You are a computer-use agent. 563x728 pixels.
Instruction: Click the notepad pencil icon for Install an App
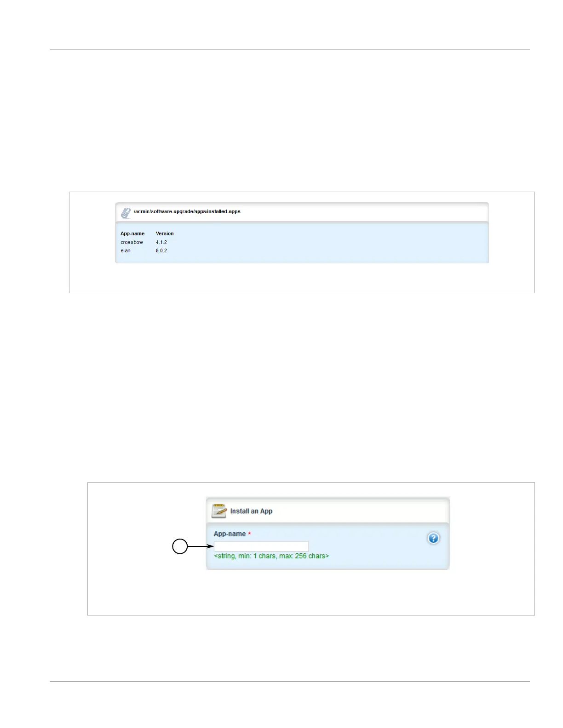point(219,511)
